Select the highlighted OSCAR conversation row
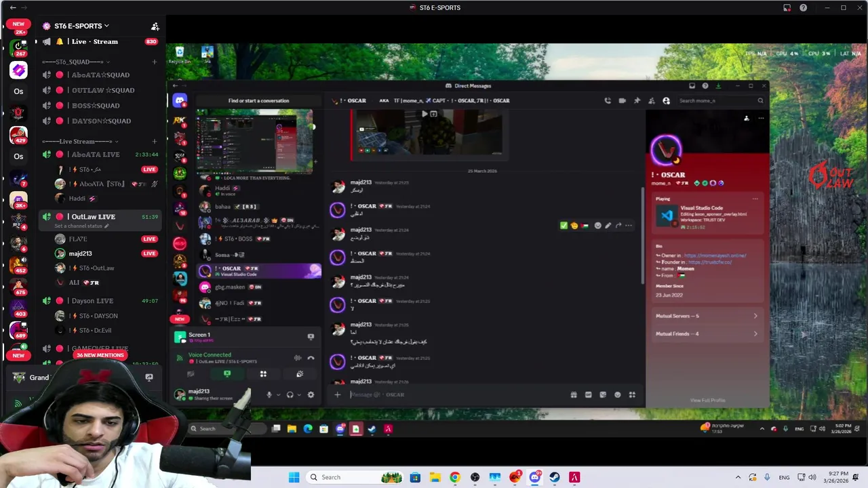The image size is (868, 488). pos(258,270)
